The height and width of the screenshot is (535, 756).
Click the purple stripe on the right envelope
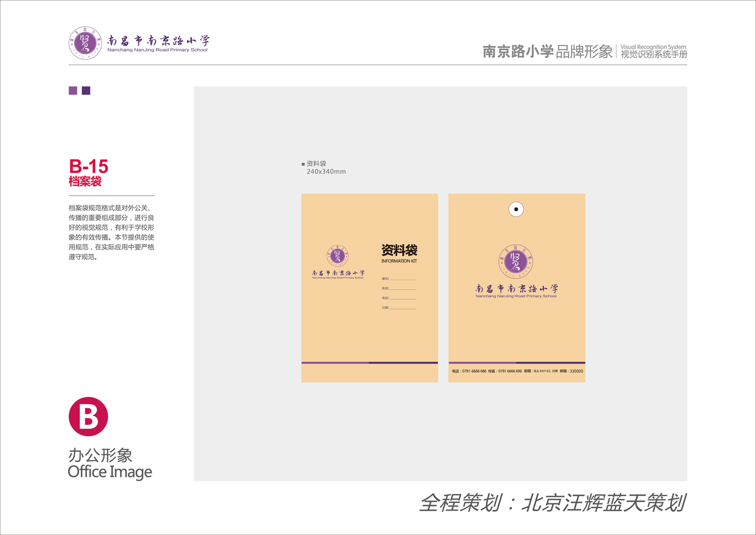(517, 363)
